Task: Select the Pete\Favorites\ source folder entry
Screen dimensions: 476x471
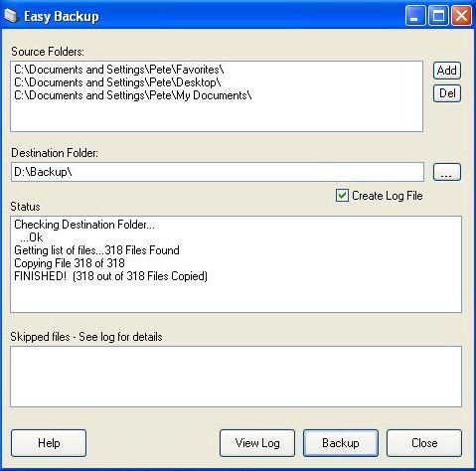Action: (119, 70)
